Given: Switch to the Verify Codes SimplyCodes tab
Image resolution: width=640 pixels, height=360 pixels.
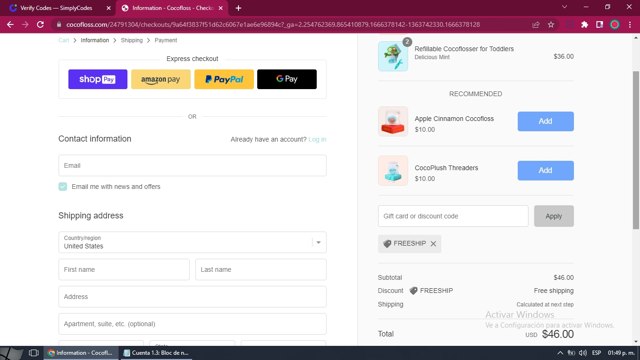Looking at the screenshot, I should 56,8.
